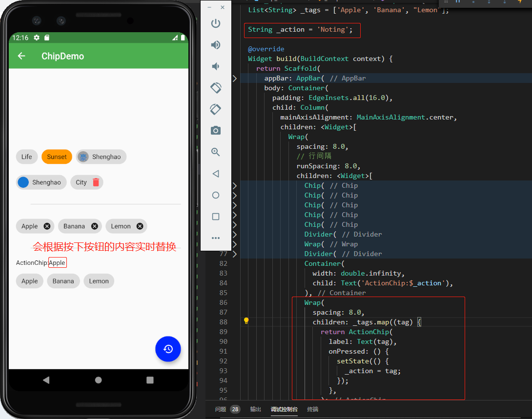Click the emulator sidebar Back triangle icon
532x419 pixels.
pos(216,174)
